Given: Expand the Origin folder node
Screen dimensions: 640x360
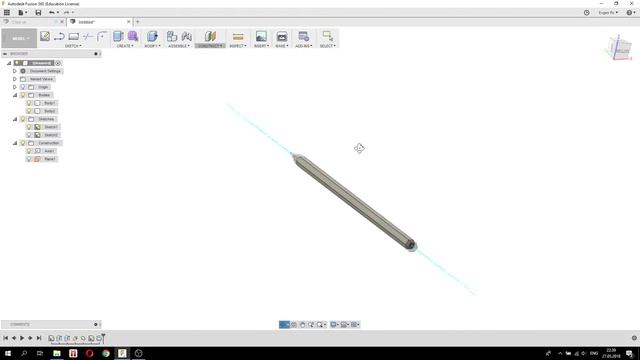Looking at the screenshot, I should click(15, 87).
